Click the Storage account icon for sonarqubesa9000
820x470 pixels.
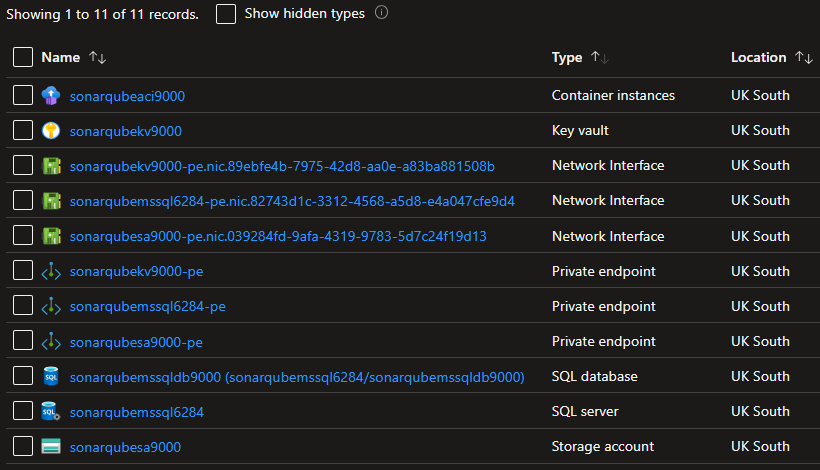51,446
